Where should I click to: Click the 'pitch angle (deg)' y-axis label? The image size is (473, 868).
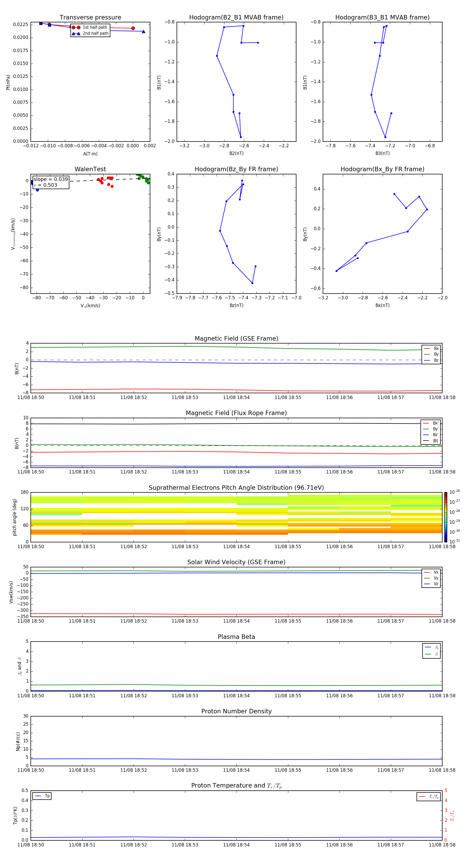(14, 517)
